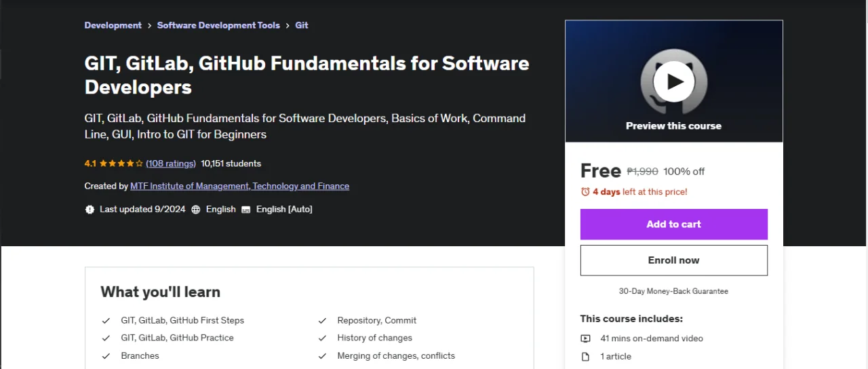868x369 pixels.
Task: Click 'Repository, Commit' list item
Action: 377,320
